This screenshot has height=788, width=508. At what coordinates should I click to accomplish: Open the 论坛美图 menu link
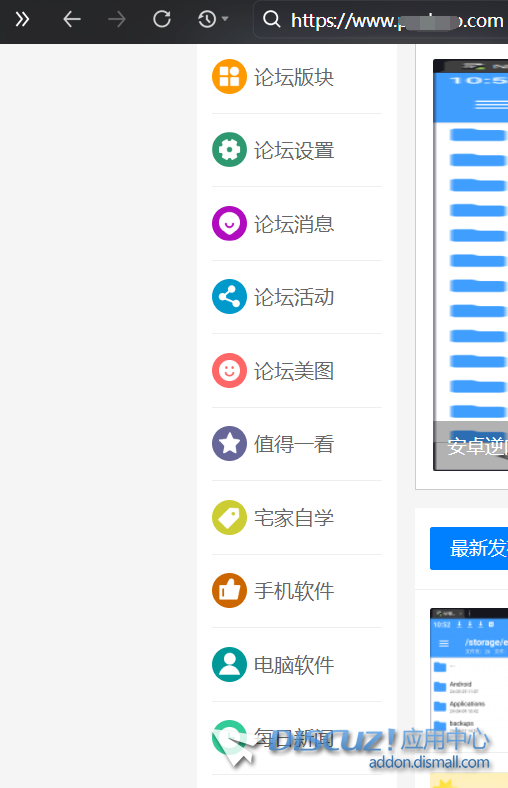(294, 371)
